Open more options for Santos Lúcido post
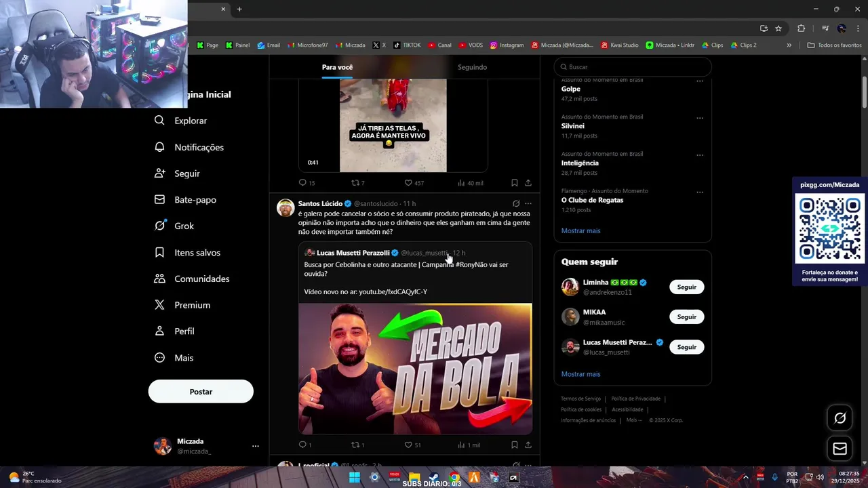868x488 pixels. (528, 203)
